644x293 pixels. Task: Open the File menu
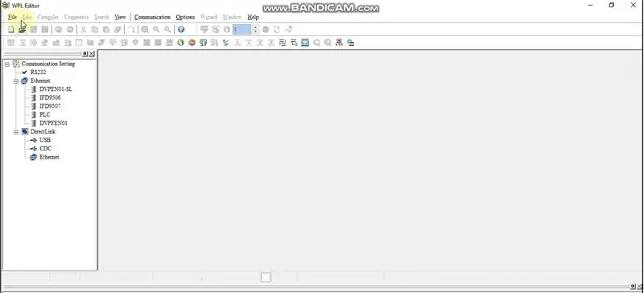pos(12,17)
